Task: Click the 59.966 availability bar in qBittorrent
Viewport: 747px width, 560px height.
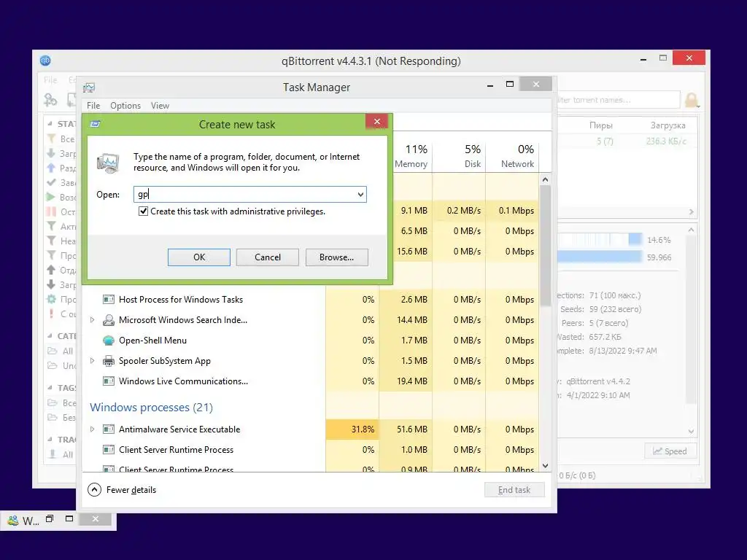Action: (600, 257)
